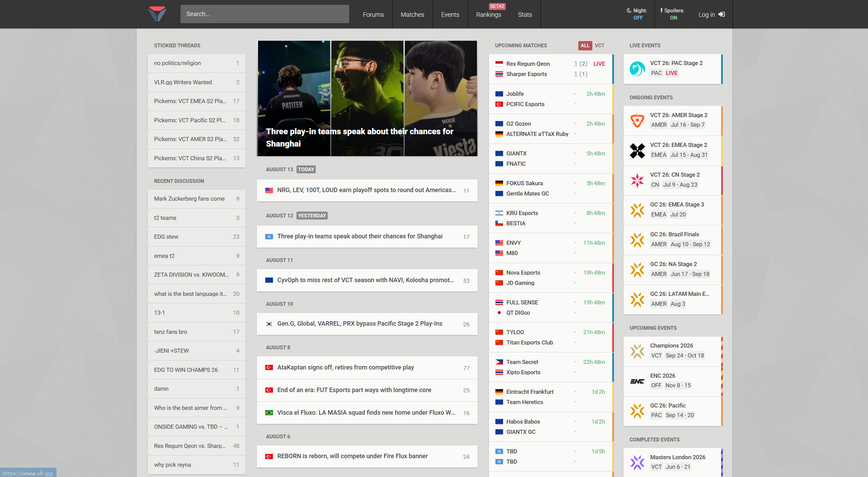Open the 'why pick reyna' discussion
868x477 pixels.
pos(197,465)
